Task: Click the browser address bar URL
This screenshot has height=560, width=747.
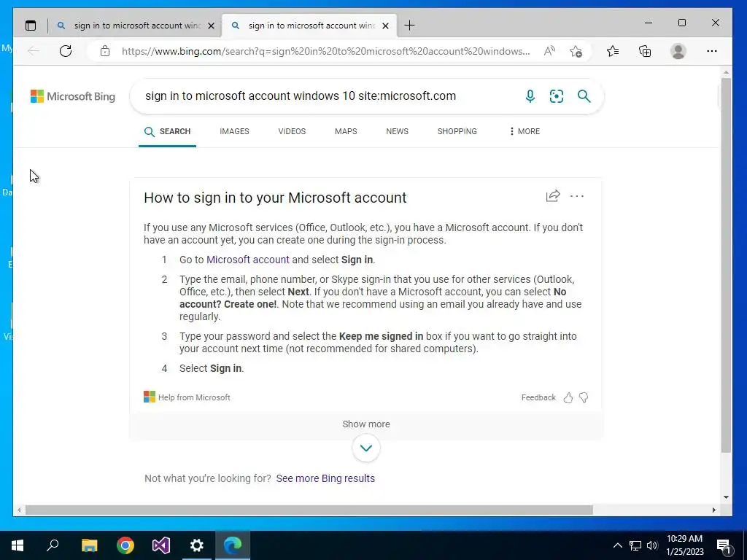Action: click(x=326, y=51)
